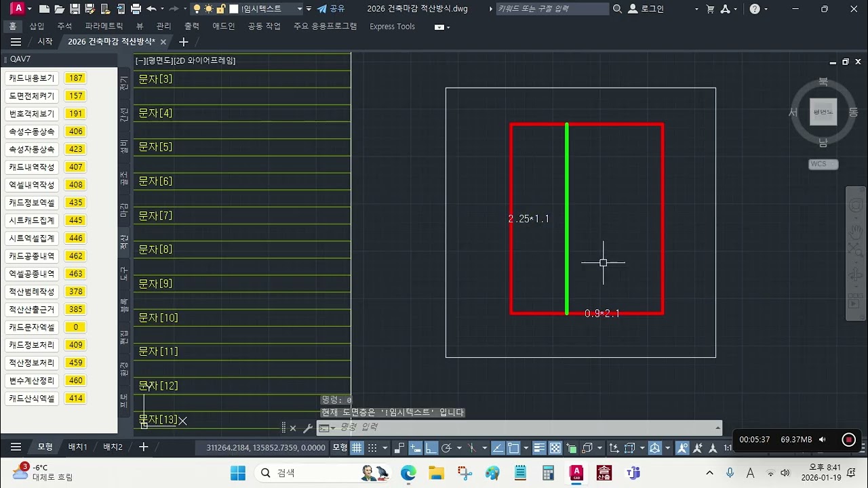The height and width of the screenshot is (488, 868).
Task: Open the help question mark icon
Action: click(755, 9)
